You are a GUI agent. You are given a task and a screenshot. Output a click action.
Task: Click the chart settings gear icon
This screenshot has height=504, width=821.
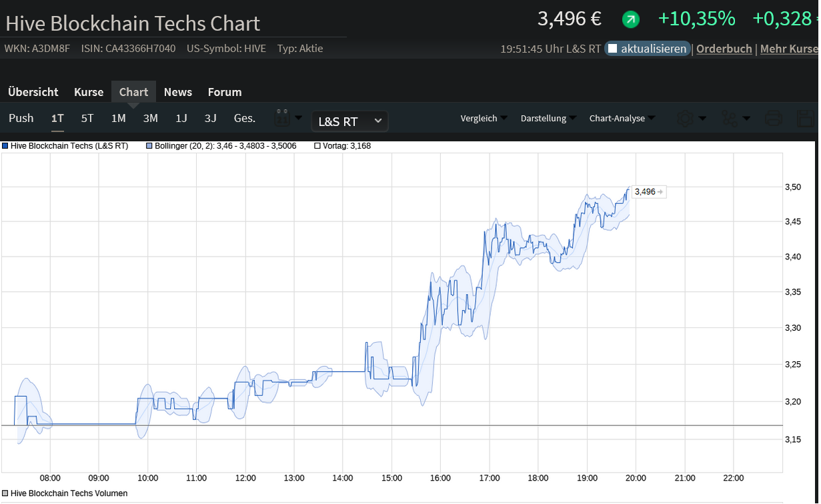click(x=684, y=119)
